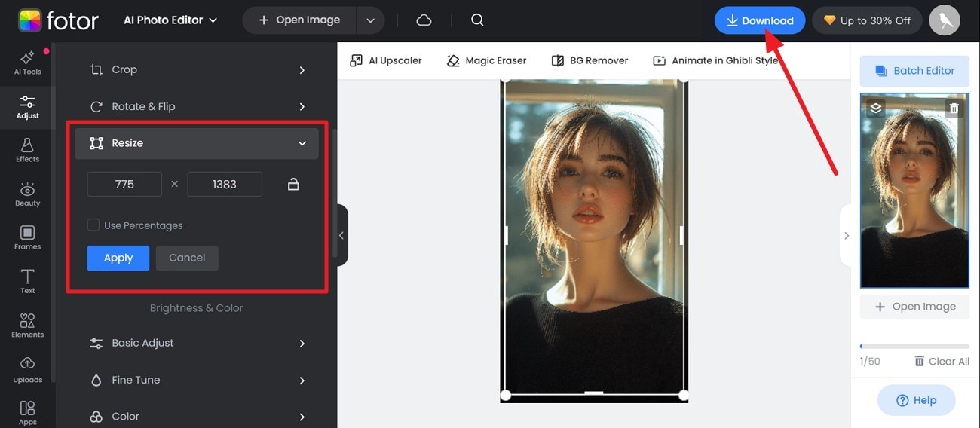This screenshot has width=980, height=428.
Task: Click the Open Image button in top bar
Action: point(299,20)
